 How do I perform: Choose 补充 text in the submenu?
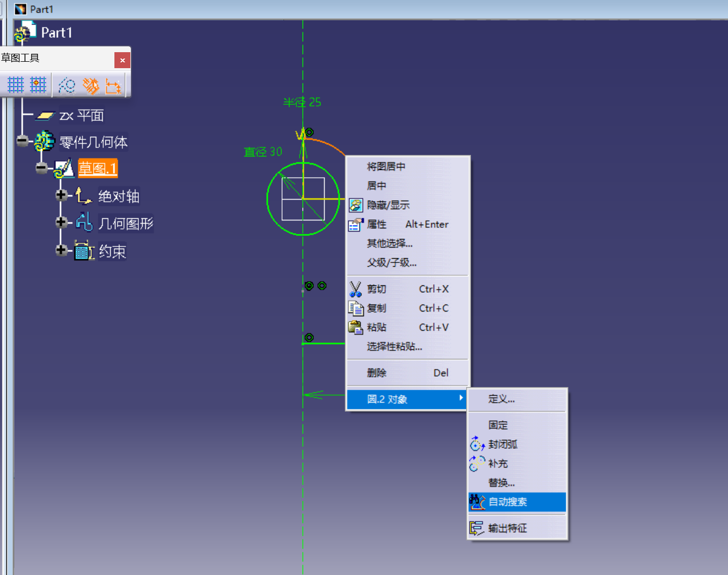[498, 464]
